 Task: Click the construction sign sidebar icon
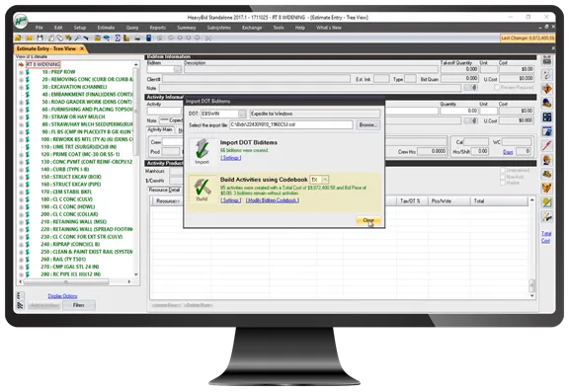pos(547,89)
